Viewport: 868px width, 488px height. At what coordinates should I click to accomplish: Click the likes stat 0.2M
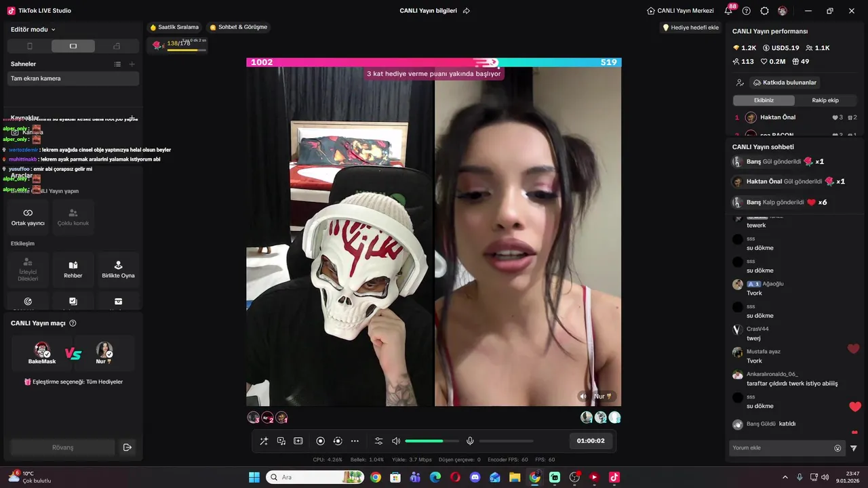(x=772, y=62)
